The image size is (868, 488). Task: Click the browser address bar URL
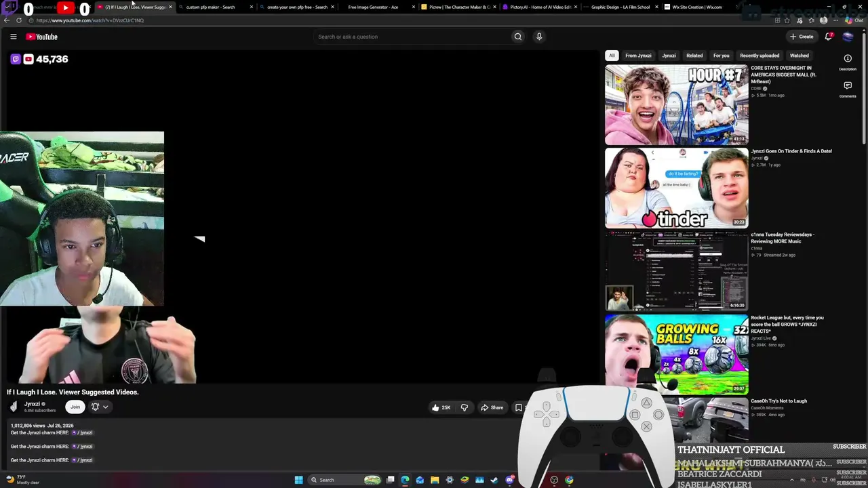90,20
